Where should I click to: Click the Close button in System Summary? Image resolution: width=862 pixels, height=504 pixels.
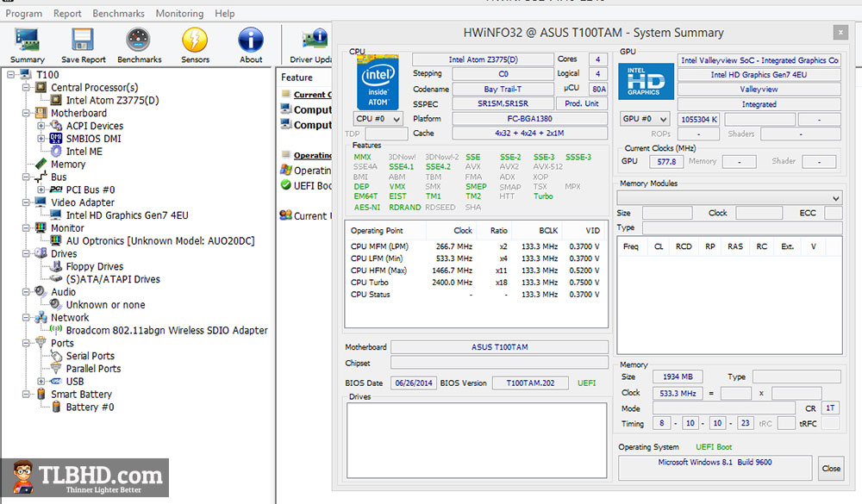coord(831,469)
